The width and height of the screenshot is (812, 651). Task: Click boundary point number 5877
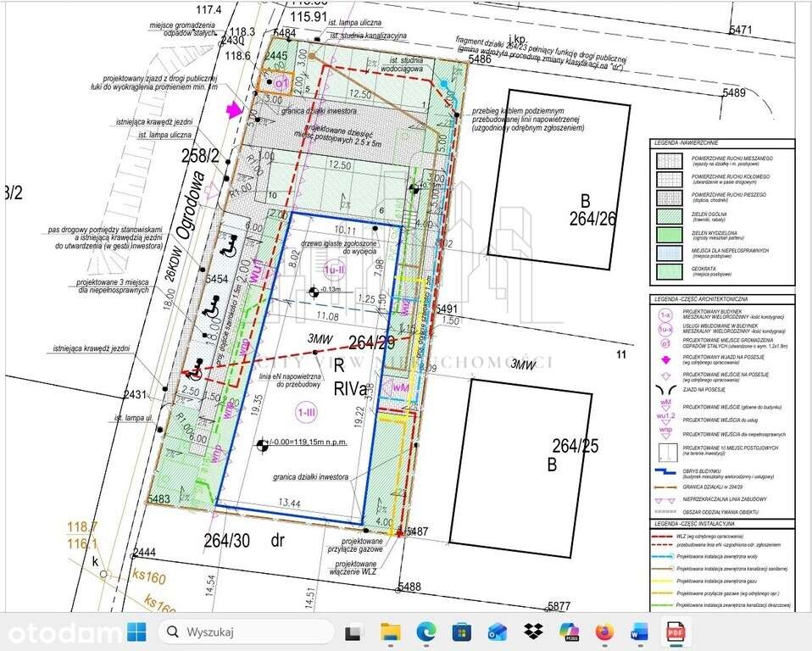point(559,606)
